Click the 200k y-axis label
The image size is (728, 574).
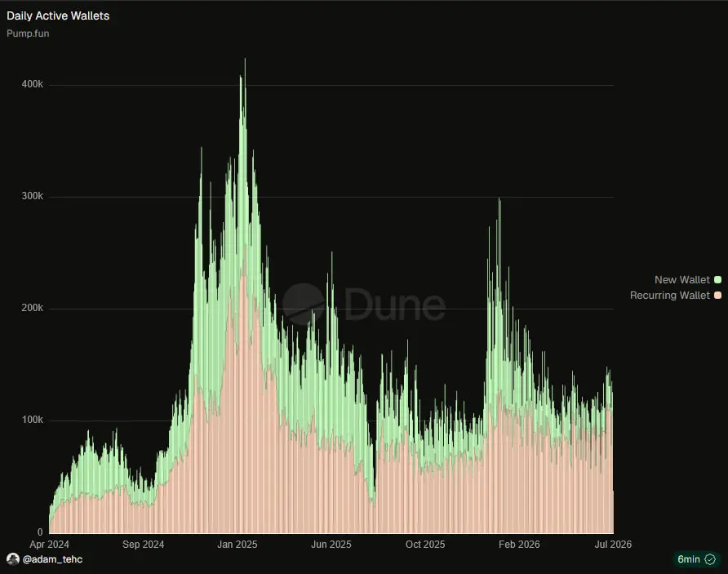point(32,308)
